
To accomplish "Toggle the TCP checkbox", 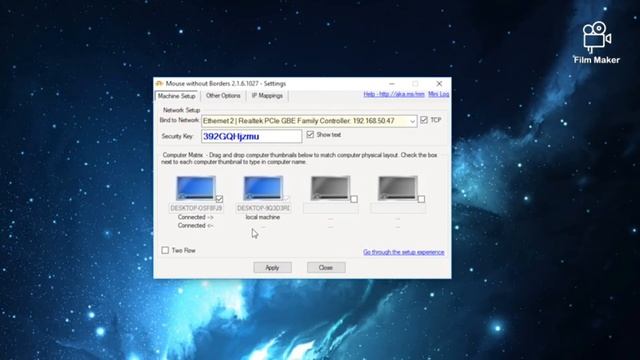I will [x=424, y=120].
